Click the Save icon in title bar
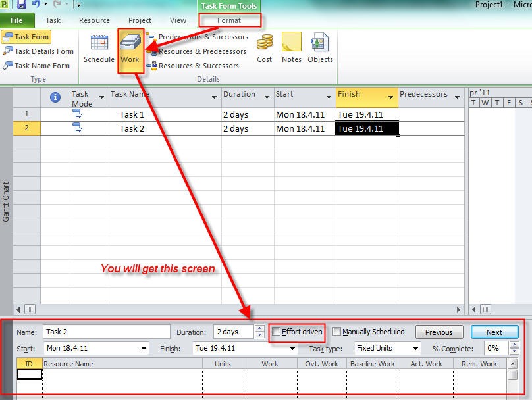532x400 pixels. point(22,5)
